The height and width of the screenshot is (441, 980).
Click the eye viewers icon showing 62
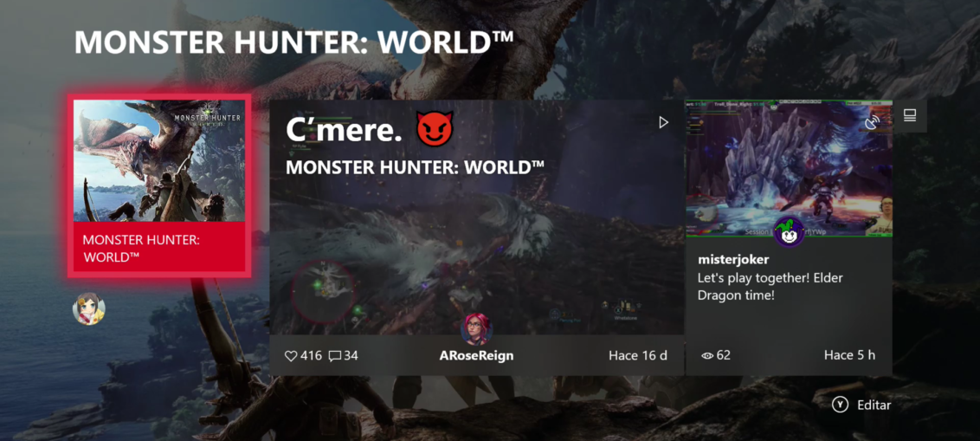click(707, 356)
